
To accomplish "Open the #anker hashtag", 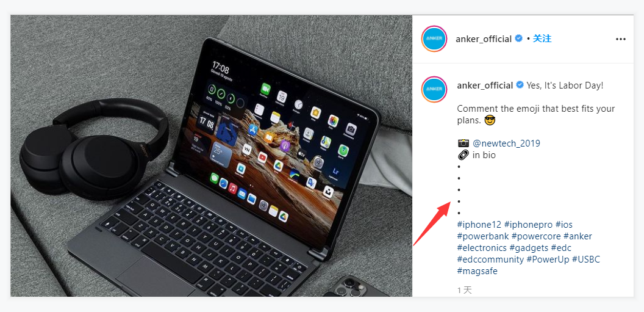I will click(x=578, y=236).
